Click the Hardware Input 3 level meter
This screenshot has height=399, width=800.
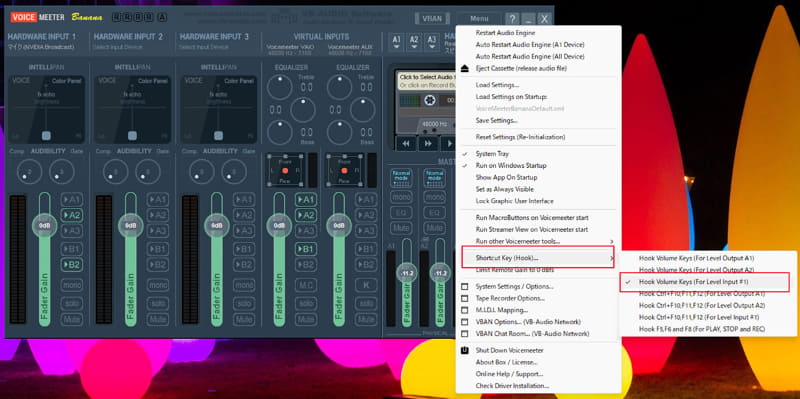[x=190, y=259]
